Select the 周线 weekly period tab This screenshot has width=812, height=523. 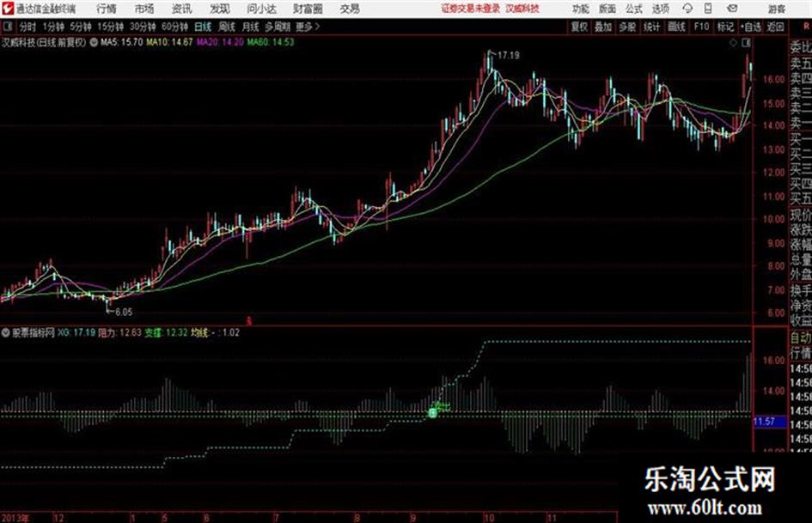click(x=227, y=27)
